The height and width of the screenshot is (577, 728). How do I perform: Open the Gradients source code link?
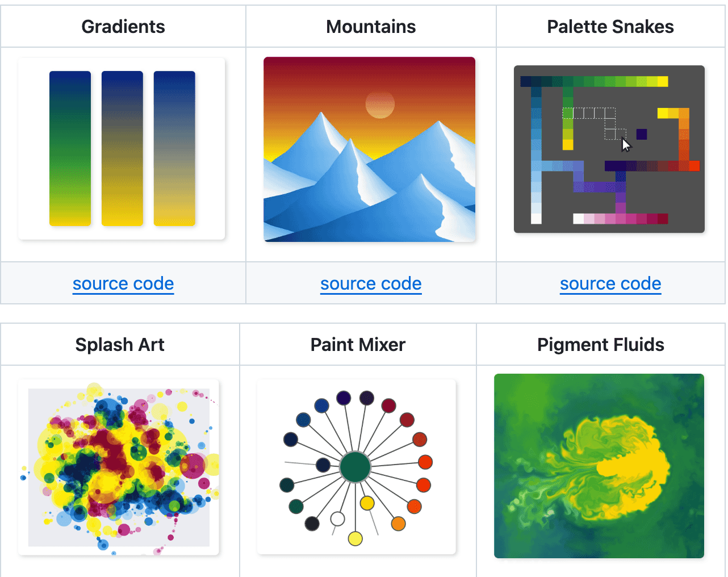pos(123,283)
